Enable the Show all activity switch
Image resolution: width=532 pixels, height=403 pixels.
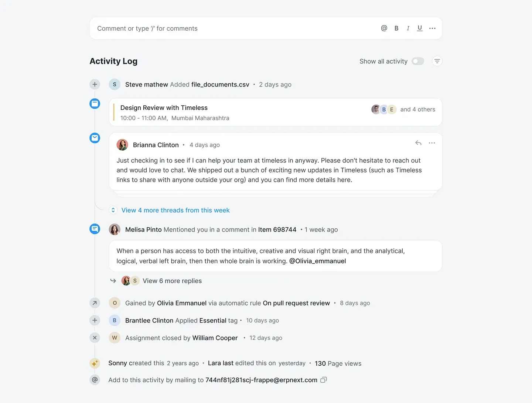coord(418,61)
